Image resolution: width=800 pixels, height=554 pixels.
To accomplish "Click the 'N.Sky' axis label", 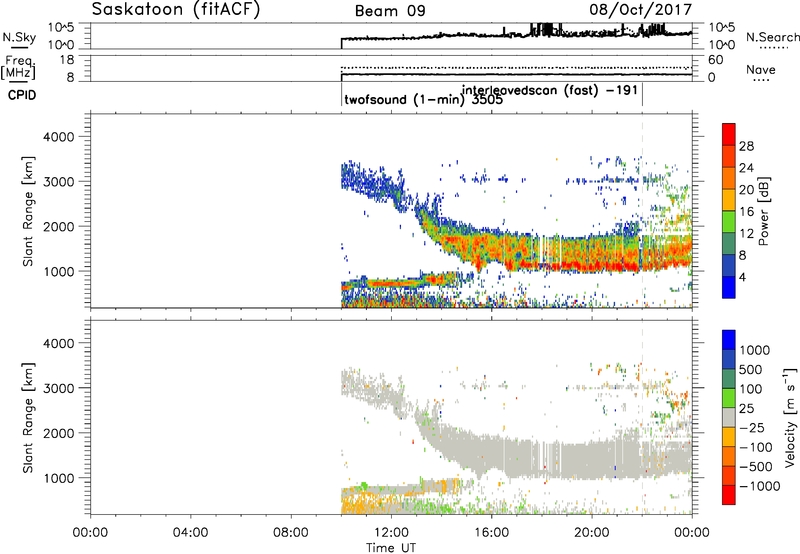I will pyautogui.click(x=19, y=37).
